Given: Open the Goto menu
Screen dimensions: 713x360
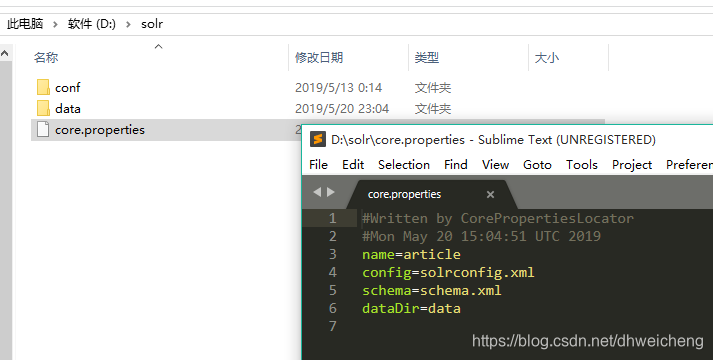Looking at the screenshot, I should 537,165.
